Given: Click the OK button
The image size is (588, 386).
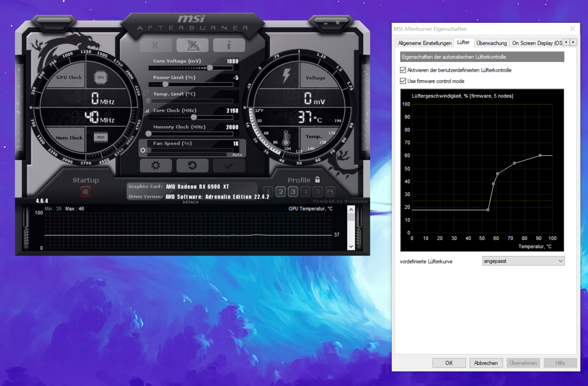Looking at the screenshot, I should [x=449, y=363].
